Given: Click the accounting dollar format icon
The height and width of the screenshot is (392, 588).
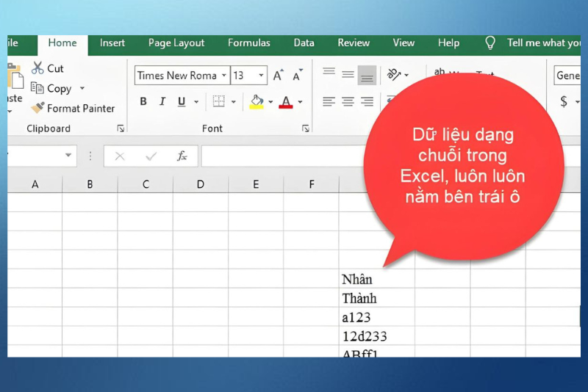Looking at the screenshot, I should coord(564,101).
